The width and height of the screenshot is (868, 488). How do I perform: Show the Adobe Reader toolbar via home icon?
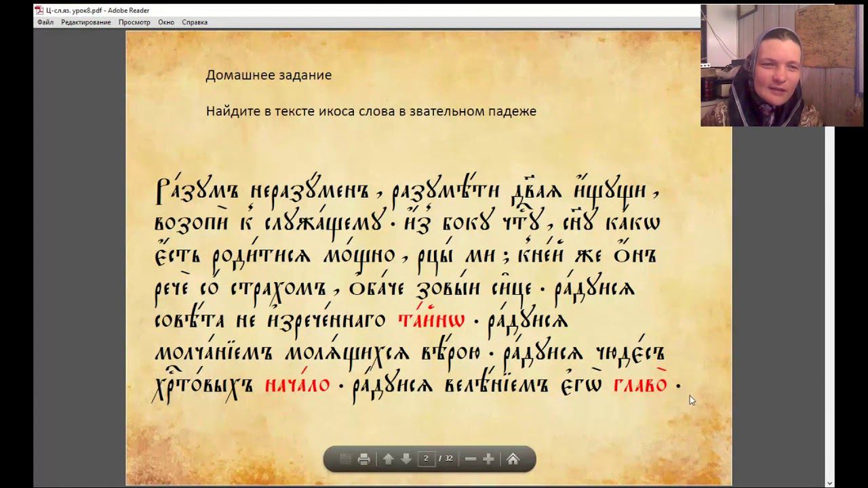(x=513, y=459)
